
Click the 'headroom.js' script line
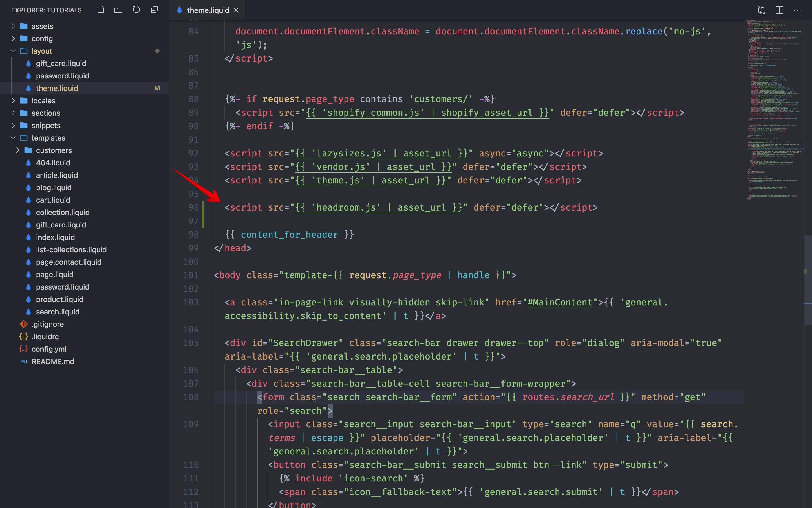click(411, 208)
